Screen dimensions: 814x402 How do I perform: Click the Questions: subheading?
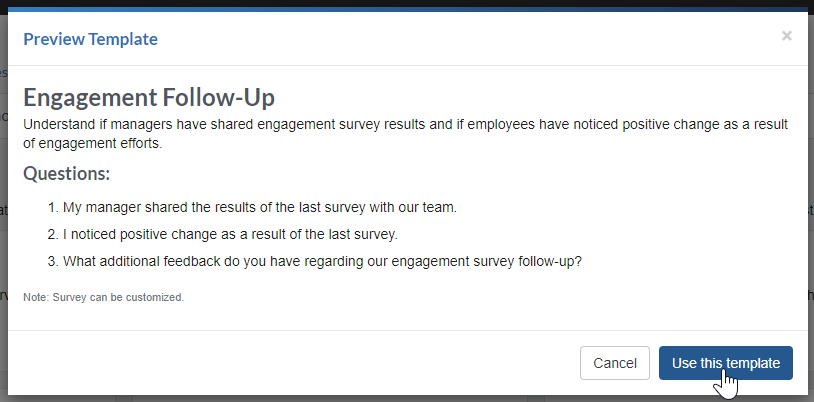[x=66, y=173]
